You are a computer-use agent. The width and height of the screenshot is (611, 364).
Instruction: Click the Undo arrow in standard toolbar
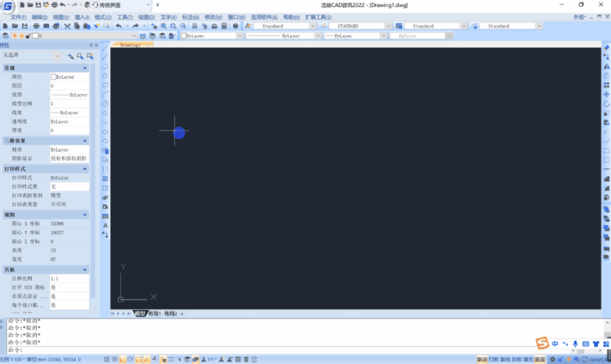pyautogui.click(x=119, y=26)
